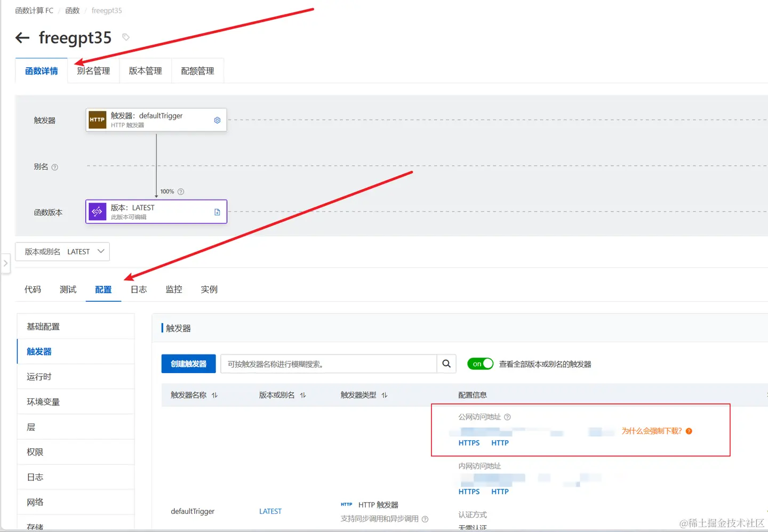Click the search magnifier icon

[446, 364]
